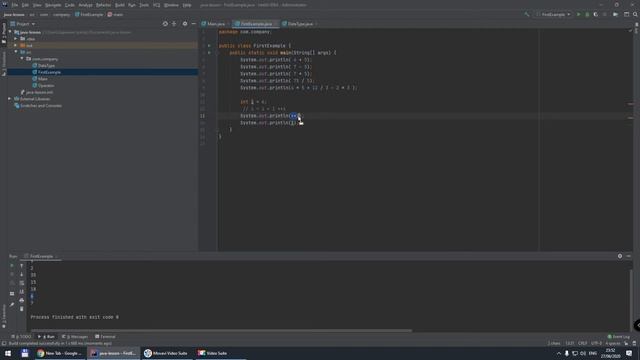
Task: Collapse the src folder
Action: tap(16, 52)
